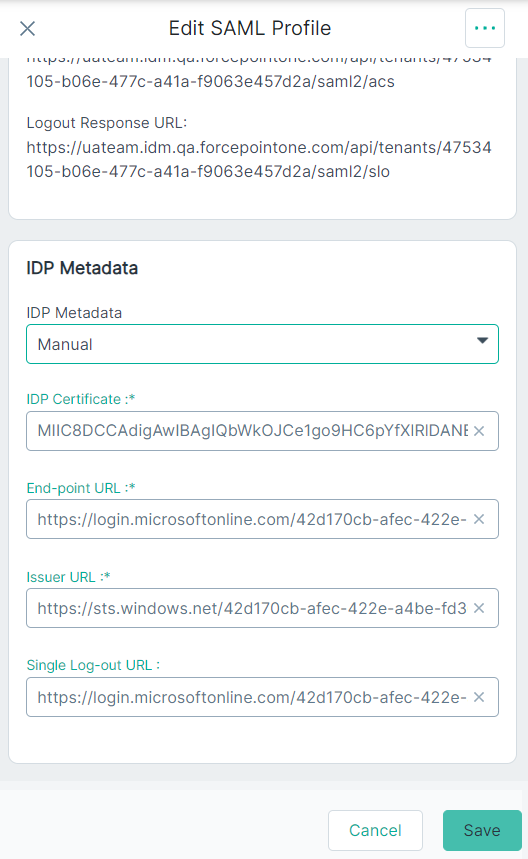The width and height of the screenshot is (528, 859).
Task: Save the SAML profile
Action: [482, 831]
